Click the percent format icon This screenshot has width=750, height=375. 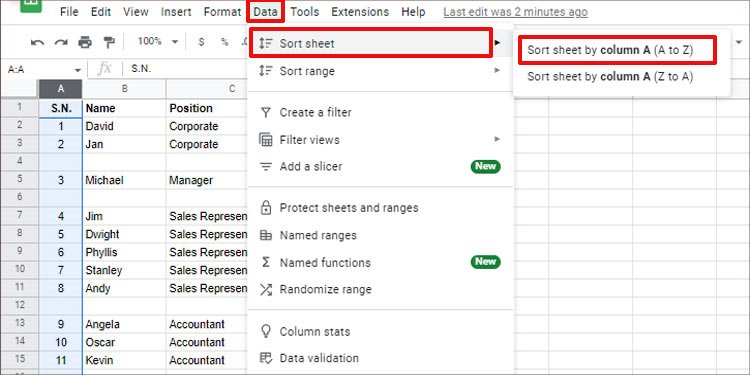click(224, 42)
